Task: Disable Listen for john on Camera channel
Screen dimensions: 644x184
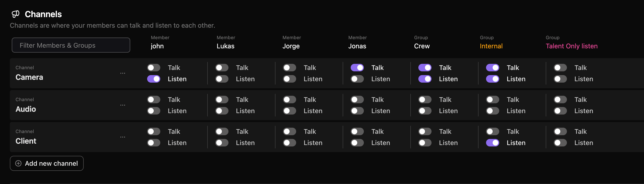Action: pyautogui.click(x=153, y=79)
